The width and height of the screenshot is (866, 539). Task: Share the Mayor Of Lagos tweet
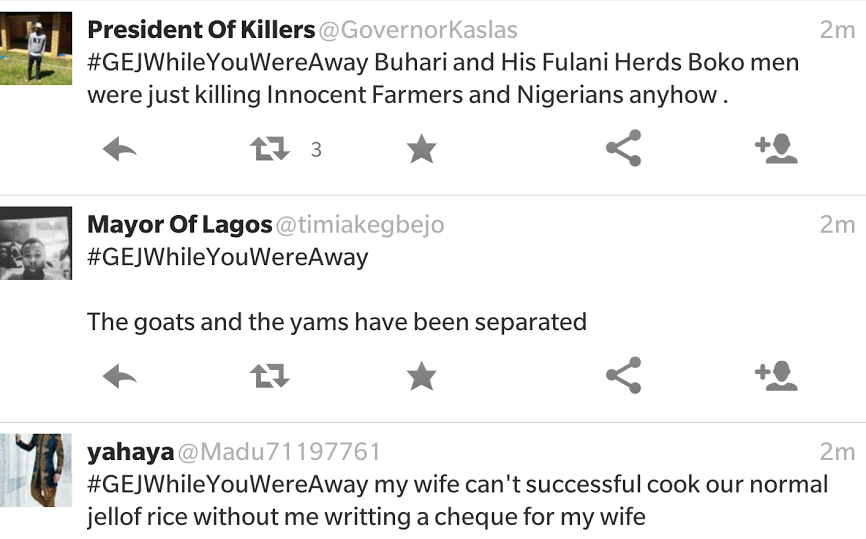623,377
